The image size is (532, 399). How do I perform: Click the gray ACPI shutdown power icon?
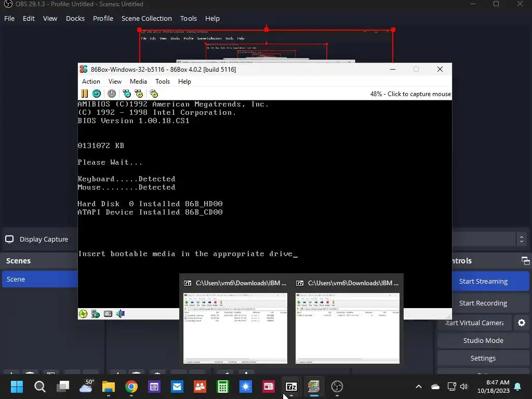[112, 94]
